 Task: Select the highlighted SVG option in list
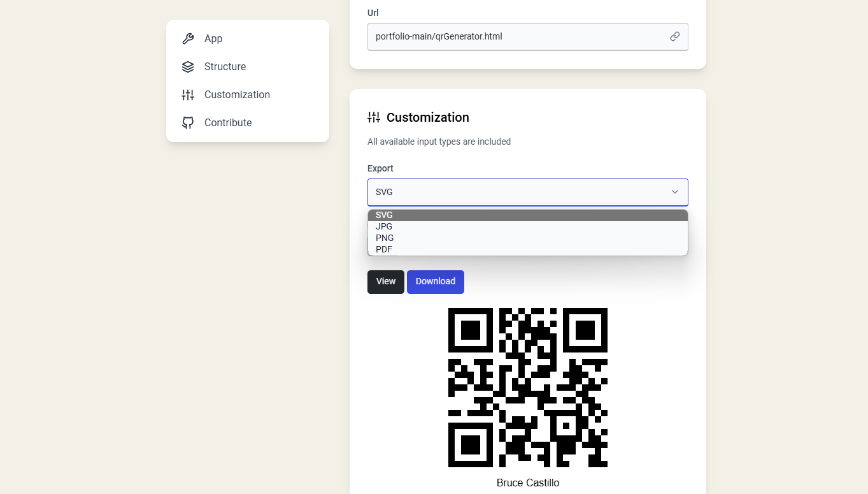(384, 215)
